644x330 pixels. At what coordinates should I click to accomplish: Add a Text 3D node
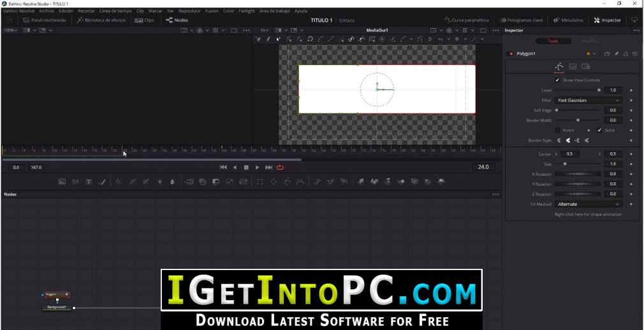pyautogui.click(x=387, y=182)
